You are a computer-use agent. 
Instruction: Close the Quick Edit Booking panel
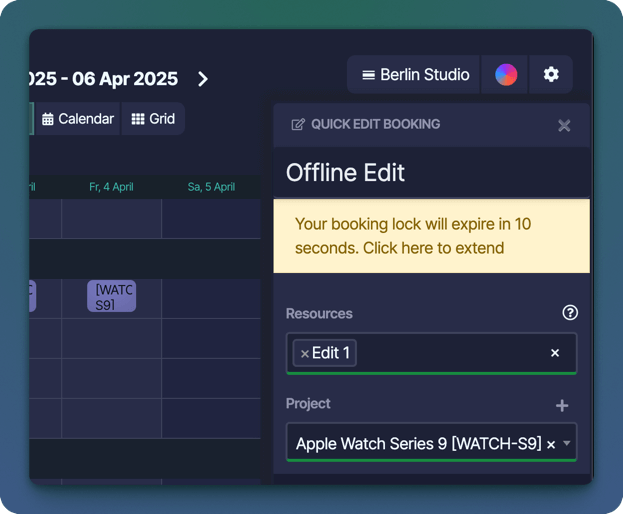click(x=564, y=126)
